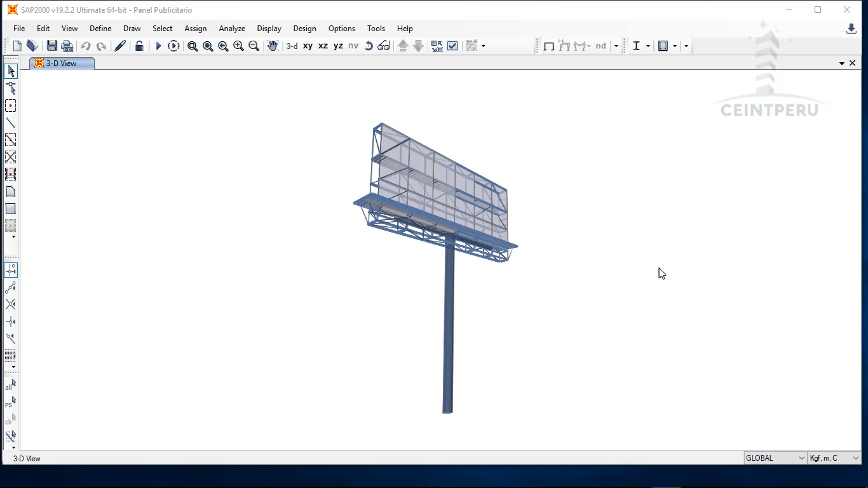Select the Draw Frame/Cable line tool
Image resolution: width=868 pixels, height=488 pixels.
[x=11, y=123]
